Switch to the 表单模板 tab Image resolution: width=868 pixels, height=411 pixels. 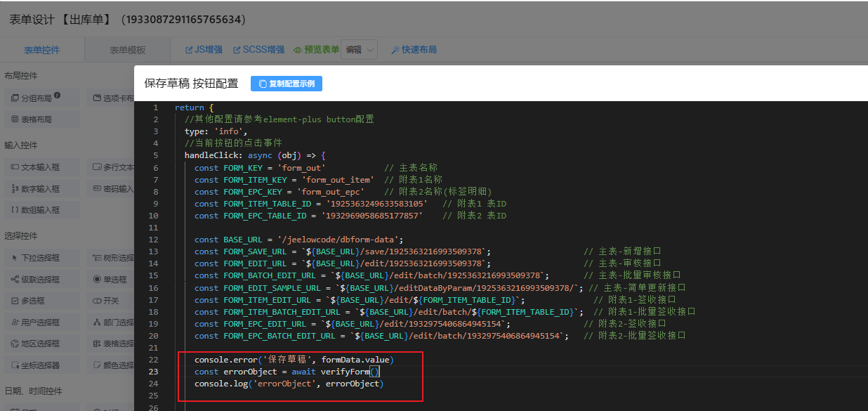point(127,50)
